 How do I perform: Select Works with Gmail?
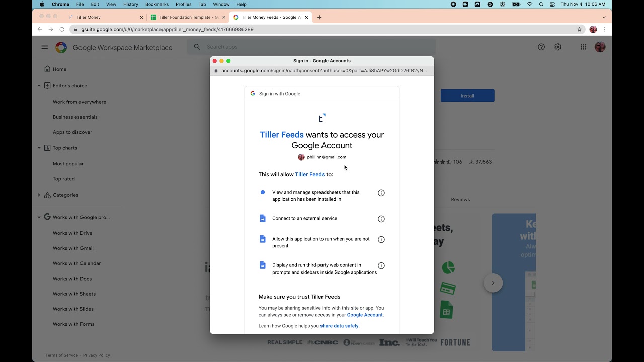coord(73,248)
